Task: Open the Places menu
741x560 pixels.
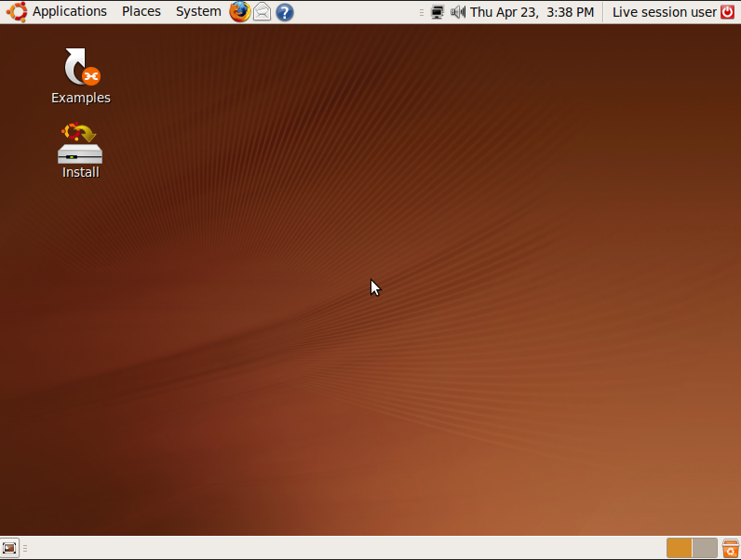Action: tap(141, 11)
